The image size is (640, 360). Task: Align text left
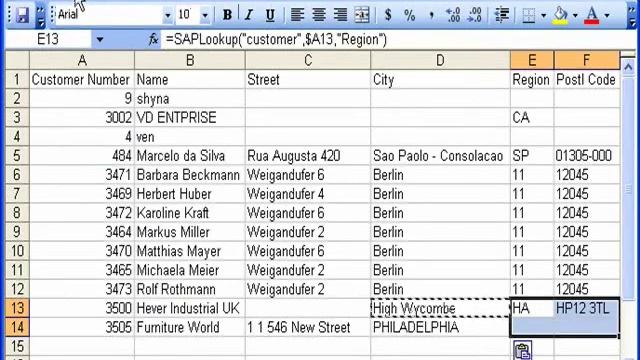(297, 15)
